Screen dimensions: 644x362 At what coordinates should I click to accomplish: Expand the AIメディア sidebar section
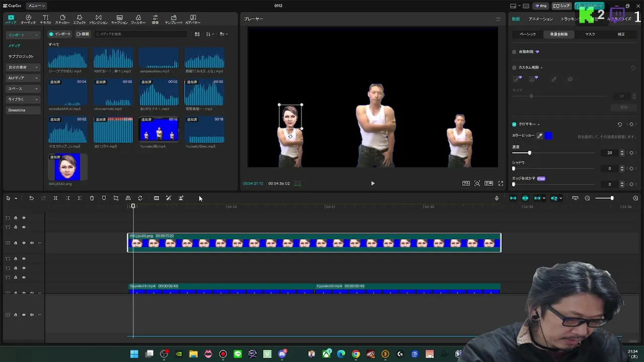23,78
